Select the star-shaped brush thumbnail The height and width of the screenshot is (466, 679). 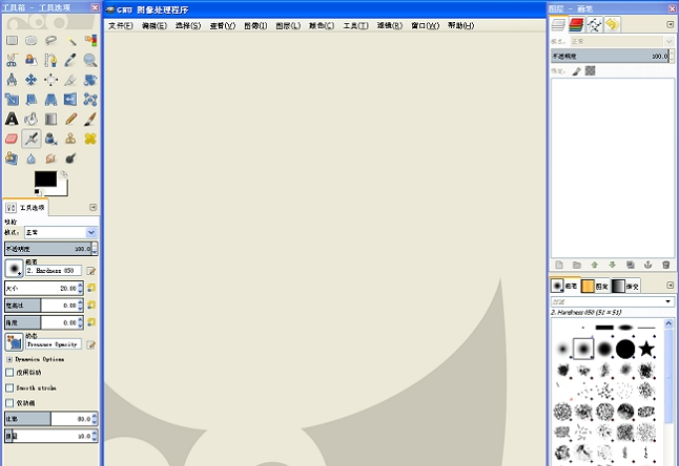647,349
